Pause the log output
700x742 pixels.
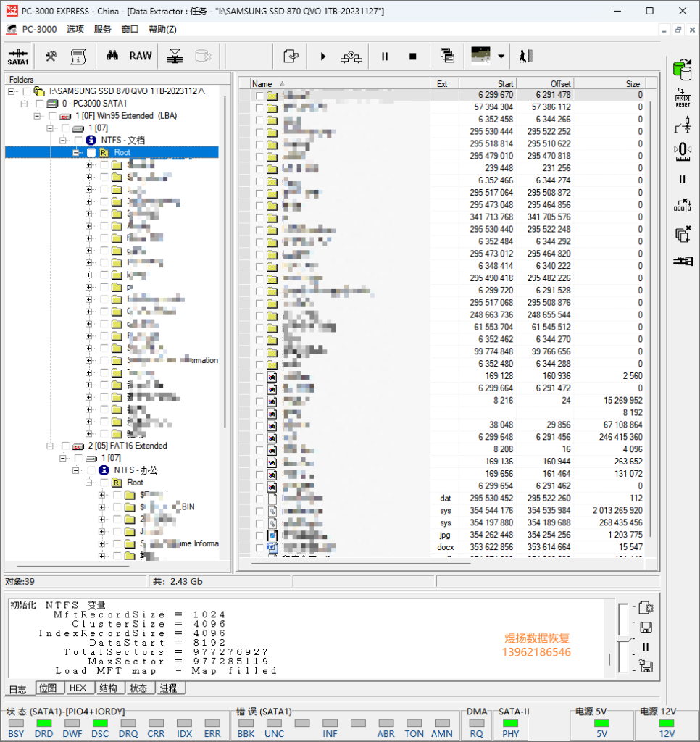point(646,646)
